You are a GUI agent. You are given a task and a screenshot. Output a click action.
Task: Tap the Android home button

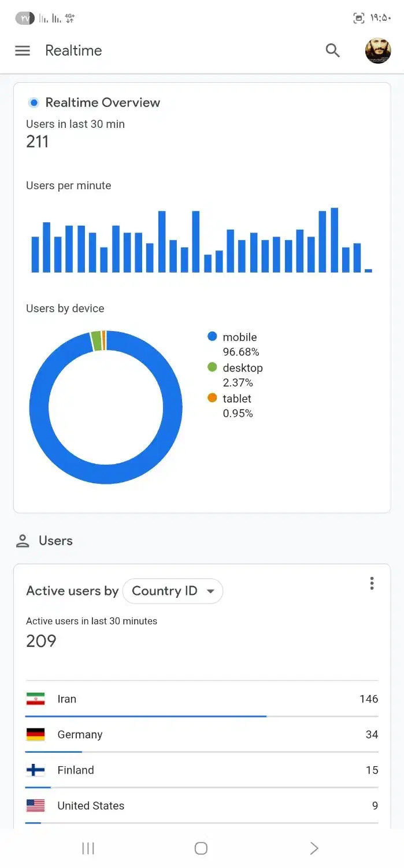click(x=201, y=848)
